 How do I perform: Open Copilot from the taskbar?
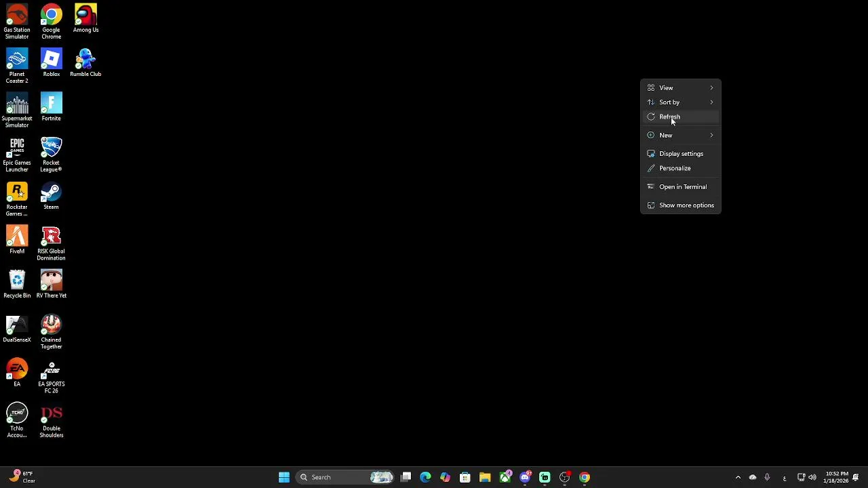[x=445, y=477]
